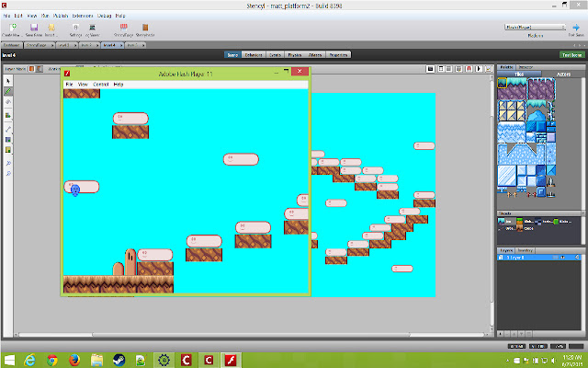This screenshot has height=368, width=588.
Task: Open Settings from the Stencyl toolbar
Action: click(x=75, y=28)
